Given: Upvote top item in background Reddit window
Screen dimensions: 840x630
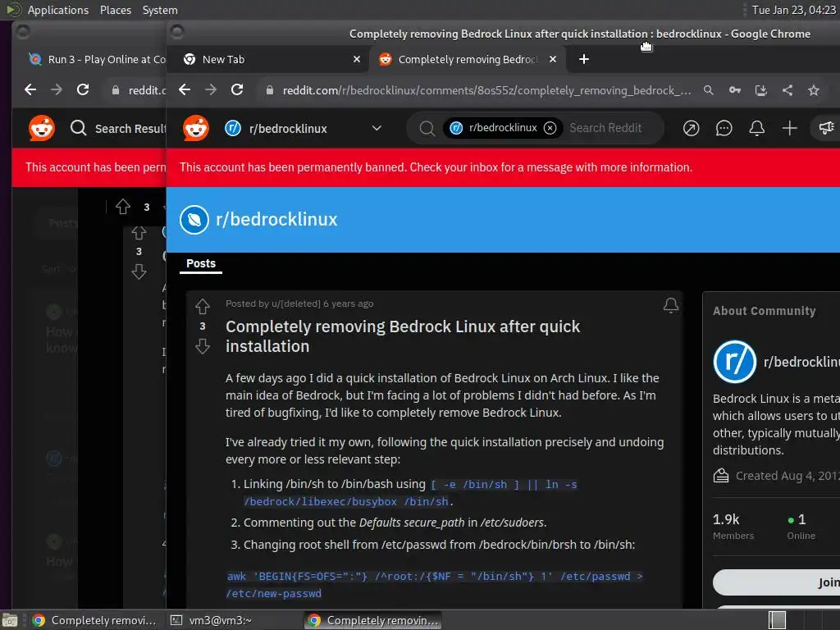Looking at the screenshot, I should 123,206.
